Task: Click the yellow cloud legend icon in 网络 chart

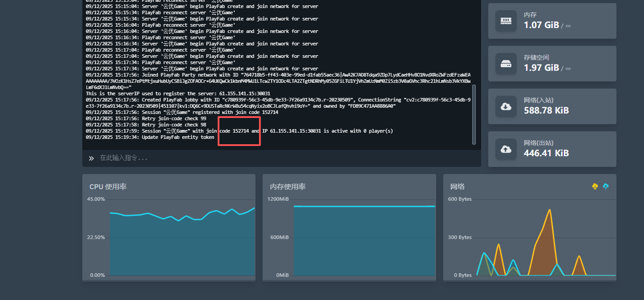Action: pos(595,186)
